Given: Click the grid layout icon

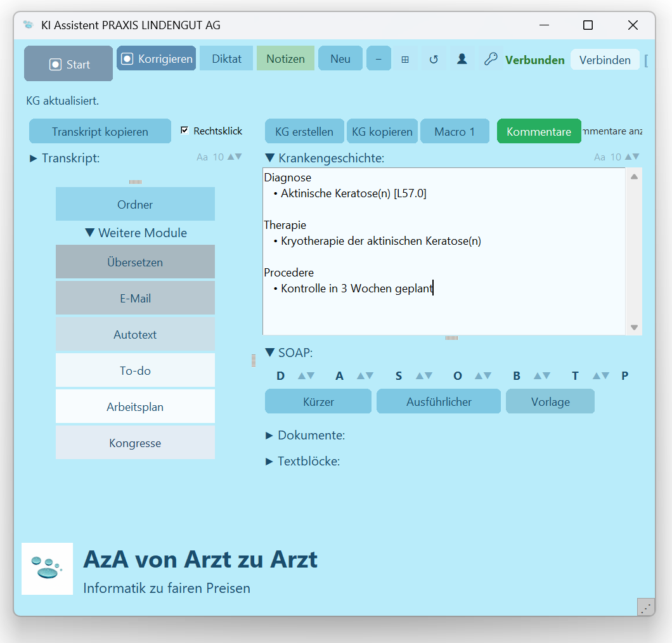Looking at the screenshot, I should [x=405, y=59].
